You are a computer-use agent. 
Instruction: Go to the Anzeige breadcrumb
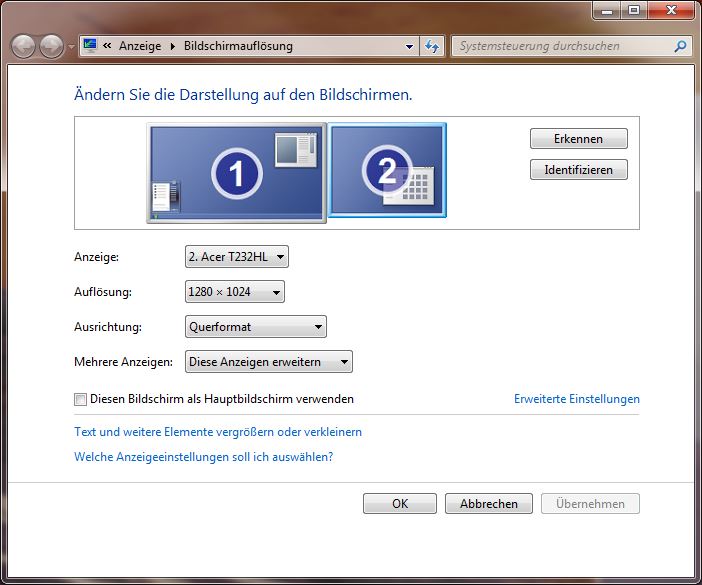pos(140,46)
